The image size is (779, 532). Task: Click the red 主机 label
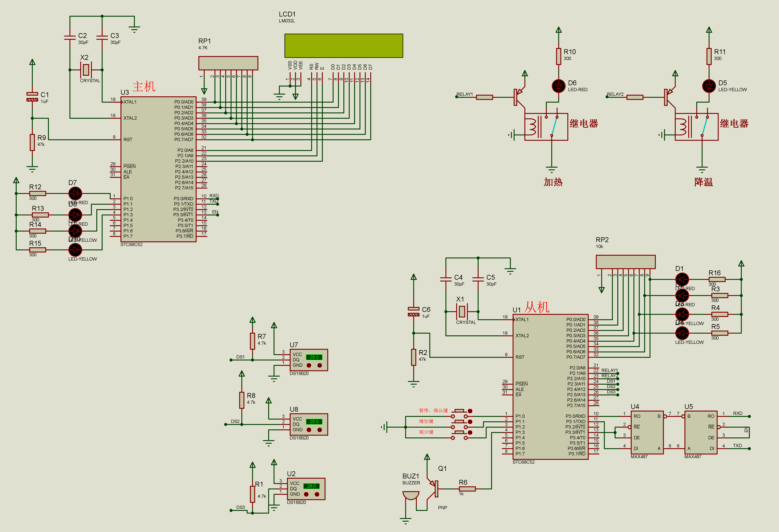pyautogui.click(x=144, y=86)
